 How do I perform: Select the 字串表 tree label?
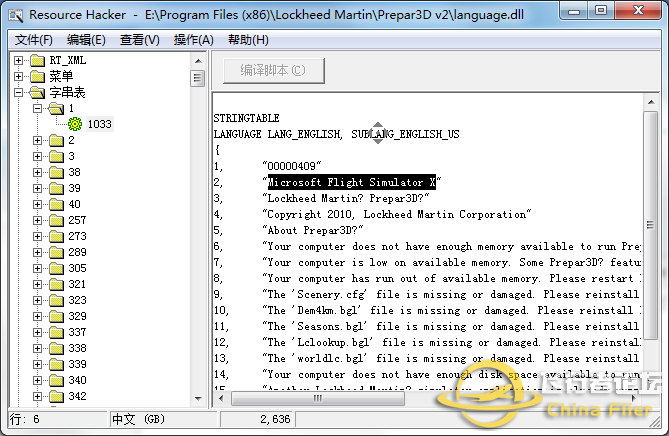67,93
